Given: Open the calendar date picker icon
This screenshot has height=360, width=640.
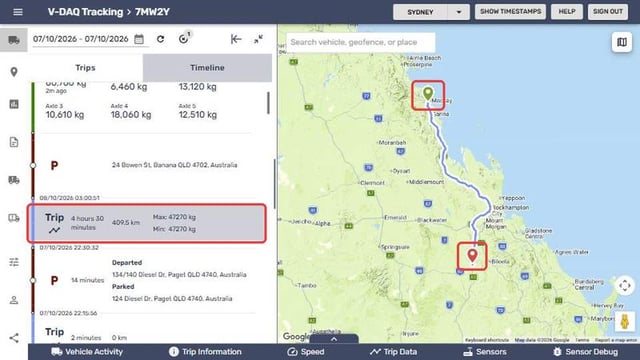Looking at the screenshot, I should tap(139, 39).
